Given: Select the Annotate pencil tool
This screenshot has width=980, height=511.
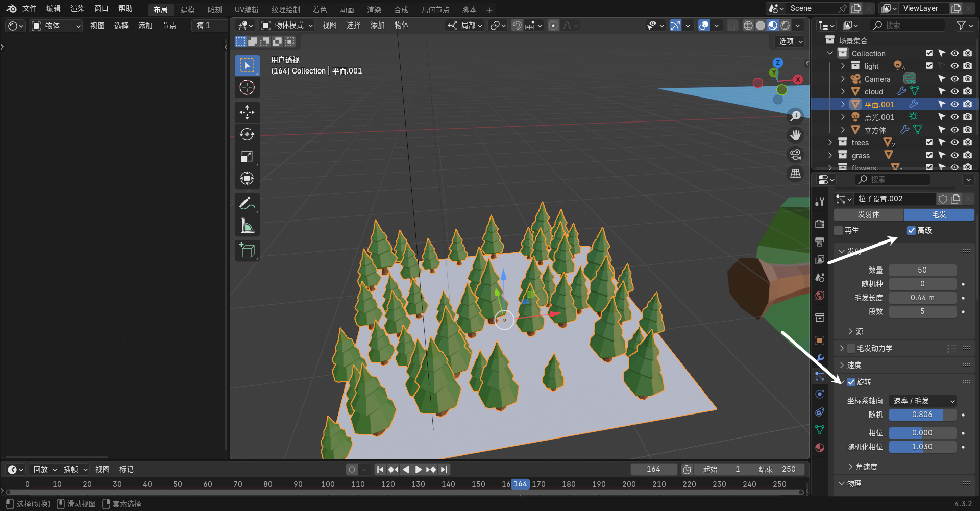Looking at the screenshot, I should click(x=247, y=204).
